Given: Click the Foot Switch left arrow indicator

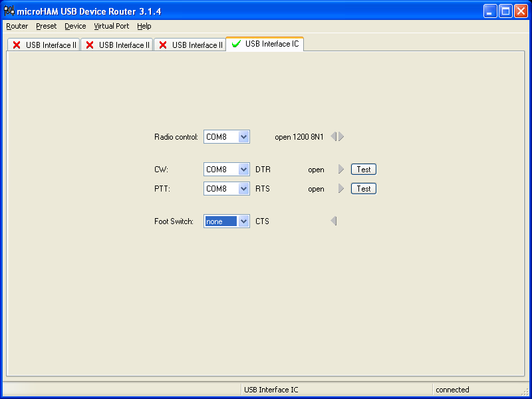Looking at the screenshot, I should click(x=334, y=221).
